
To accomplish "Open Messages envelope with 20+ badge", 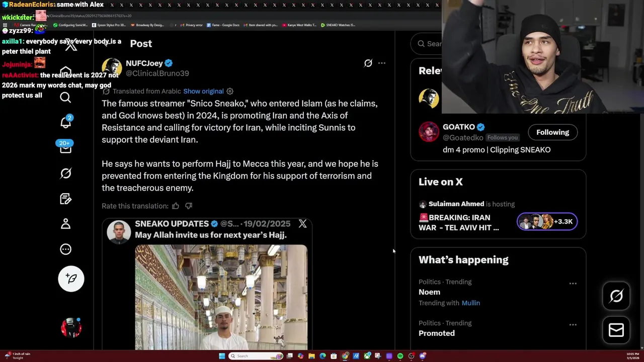I will [65, 147].
